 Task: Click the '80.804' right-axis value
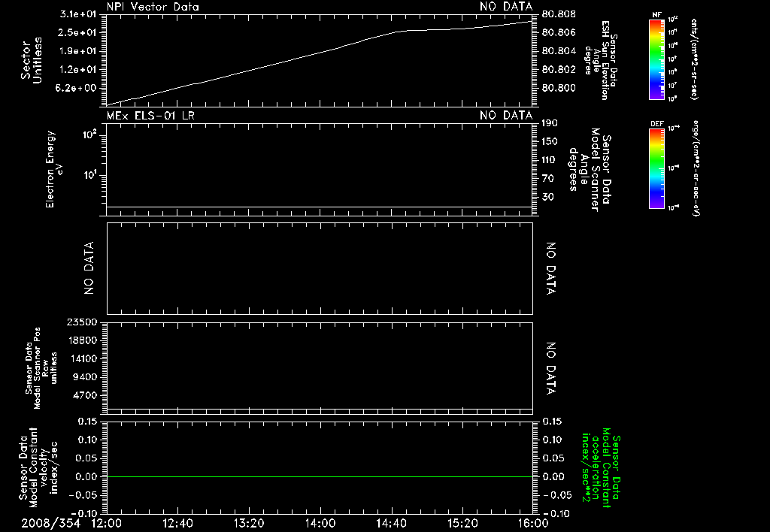(559, 51)
